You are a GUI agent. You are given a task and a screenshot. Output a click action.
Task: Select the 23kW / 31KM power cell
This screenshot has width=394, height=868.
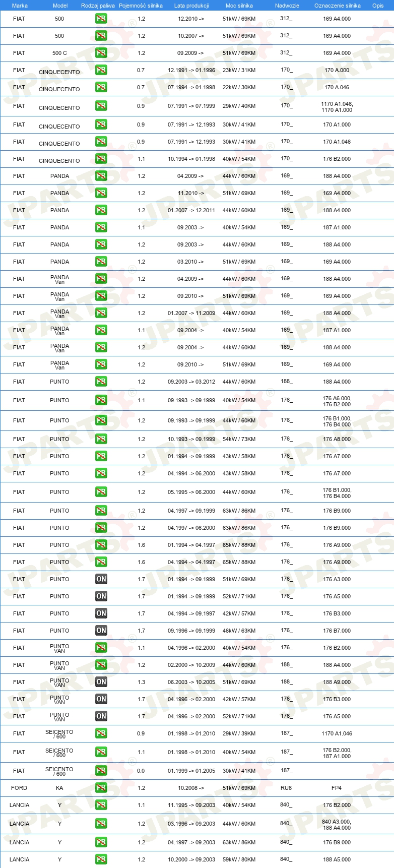click(239, 70)
